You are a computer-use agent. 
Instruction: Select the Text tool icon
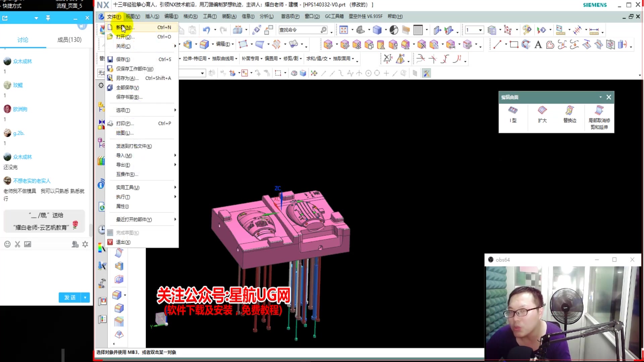(x=538, y=45)
